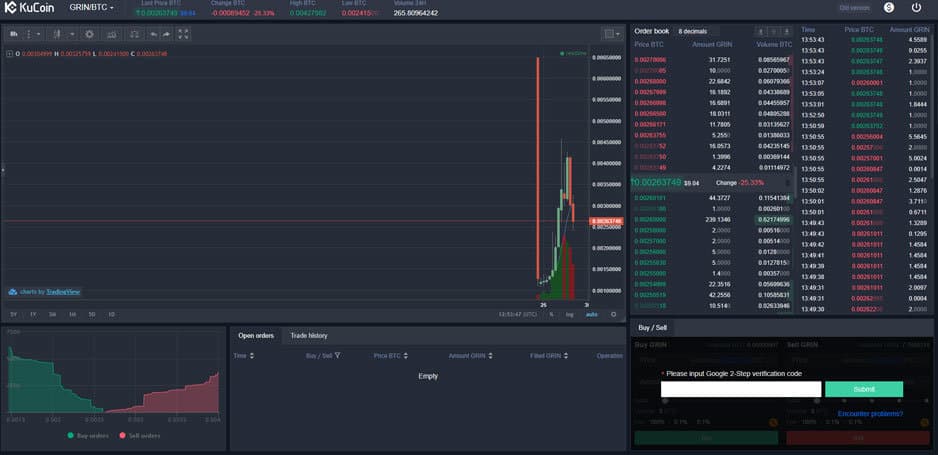Click the last price 0.00263749 in order book
938x455 pixels.
[656, 182]
